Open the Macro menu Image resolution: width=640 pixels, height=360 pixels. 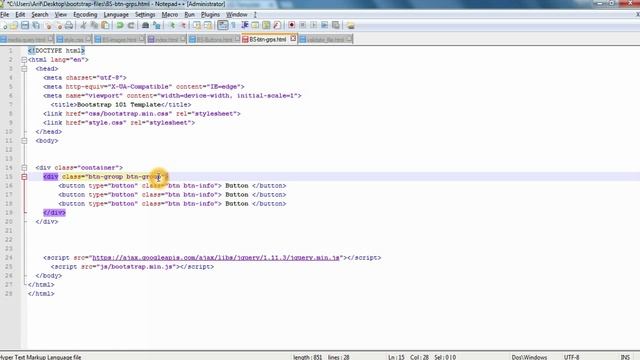coord(169,14)
